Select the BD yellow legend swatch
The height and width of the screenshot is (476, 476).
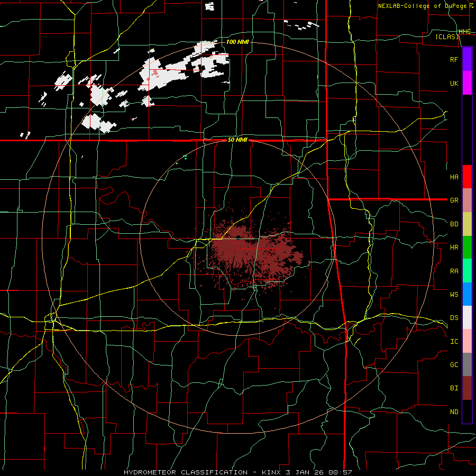point(467,224)
